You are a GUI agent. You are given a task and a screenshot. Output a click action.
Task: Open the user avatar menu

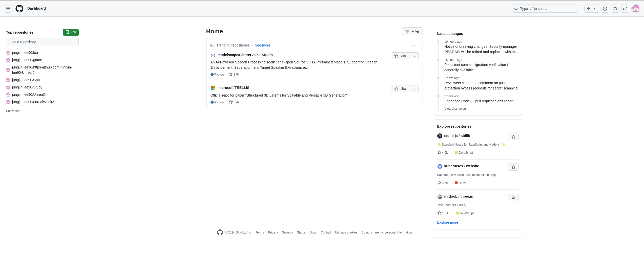coord(636,9)
